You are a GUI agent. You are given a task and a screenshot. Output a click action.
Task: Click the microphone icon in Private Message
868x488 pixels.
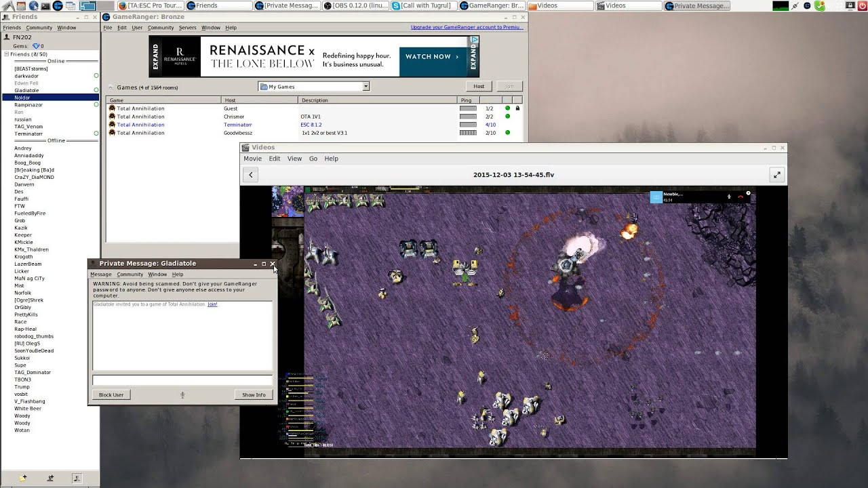point(182,394)
